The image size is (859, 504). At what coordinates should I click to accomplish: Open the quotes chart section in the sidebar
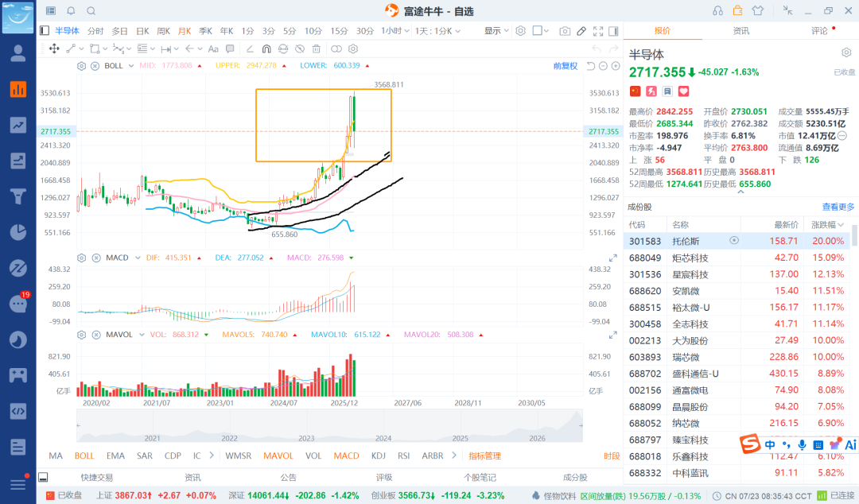point(18,89)
